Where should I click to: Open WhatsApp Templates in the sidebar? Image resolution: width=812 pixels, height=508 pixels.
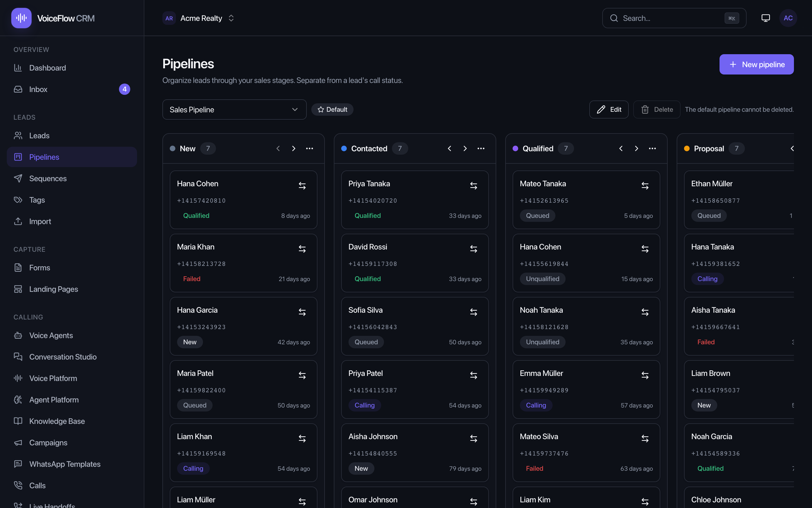point(72,464)
